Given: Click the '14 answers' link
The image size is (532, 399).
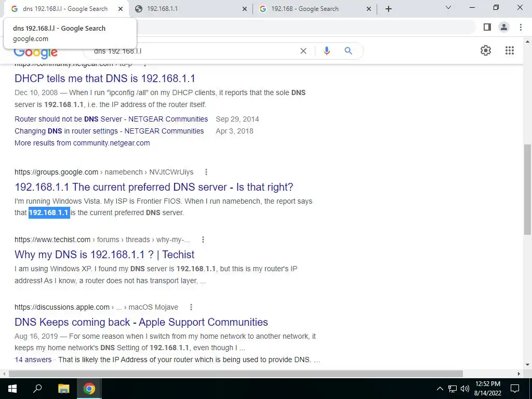Looking at the screenshot, I should (x=33, y=360).
